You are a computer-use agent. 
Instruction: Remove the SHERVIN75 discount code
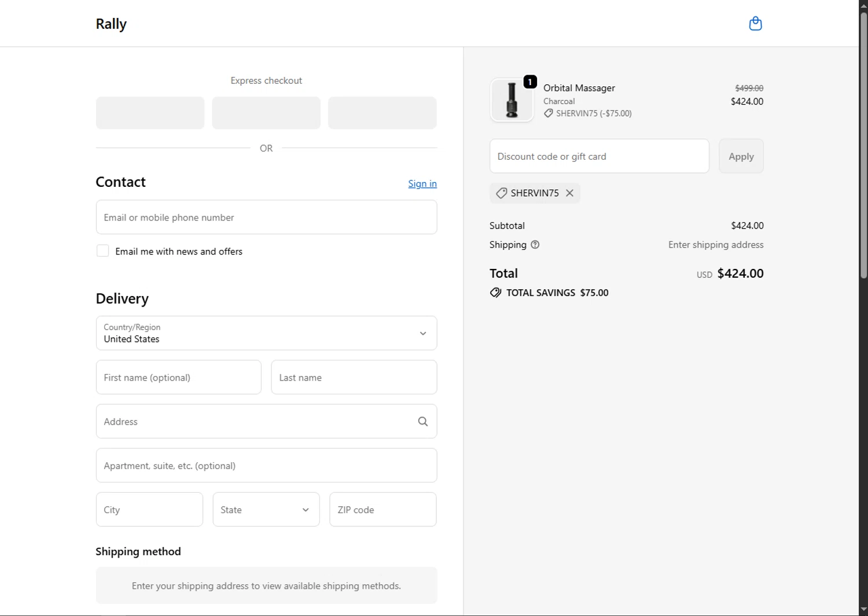click(570, 193)
